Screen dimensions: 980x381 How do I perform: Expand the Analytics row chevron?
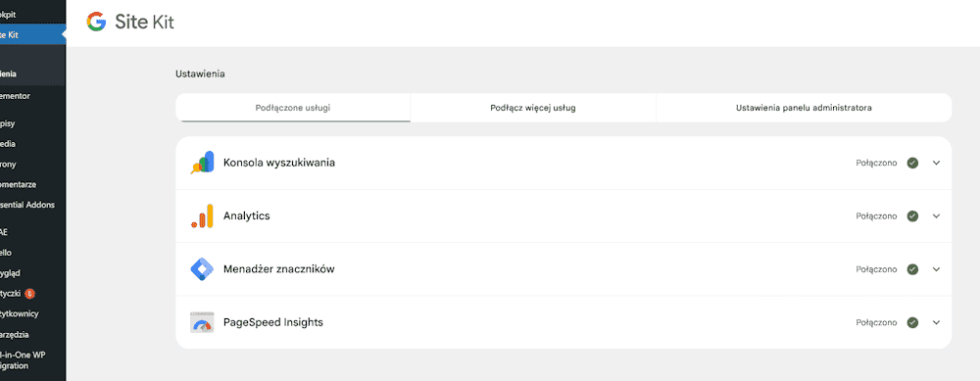pos(936,216)
